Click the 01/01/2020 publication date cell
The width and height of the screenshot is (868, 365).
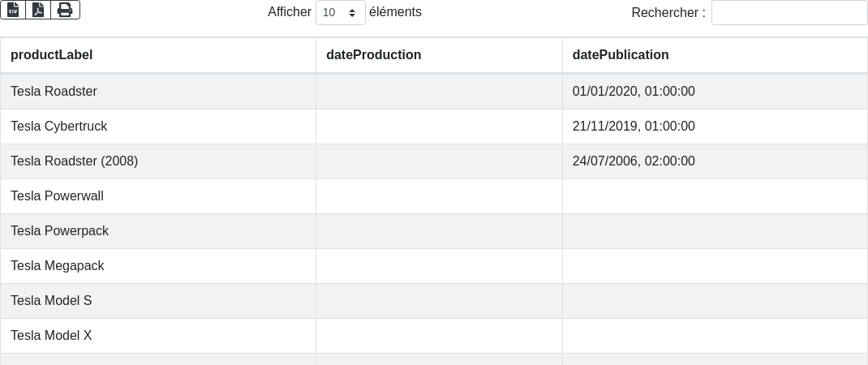(634, 92)
